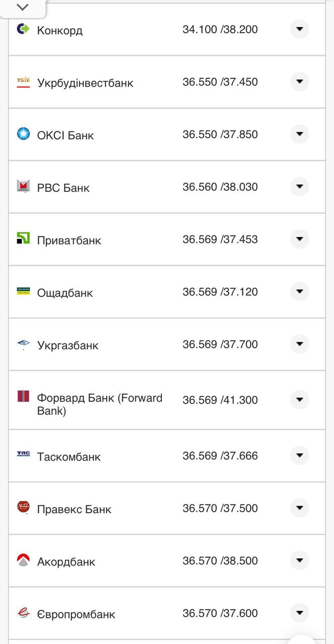Click the Форвард Банк logo icon
The height and width of the screenshot is (644, 334).
tap(23, 396)
